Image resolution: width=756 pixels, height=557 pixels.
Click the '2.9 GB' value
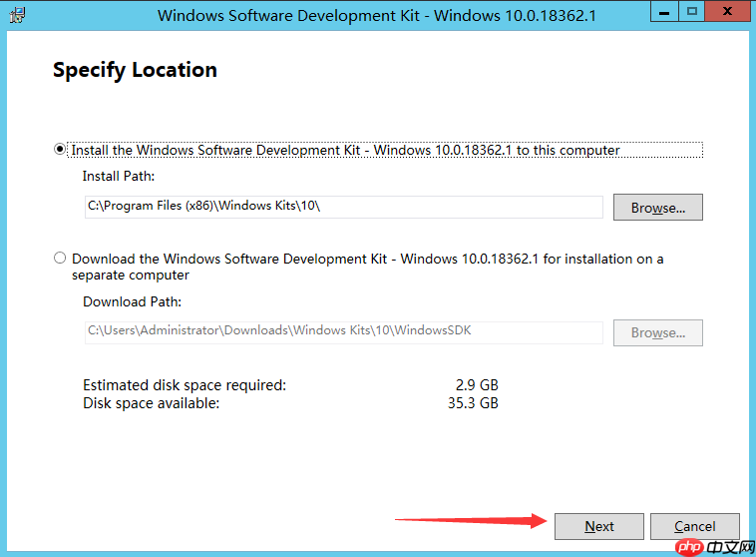coord(477,385)
